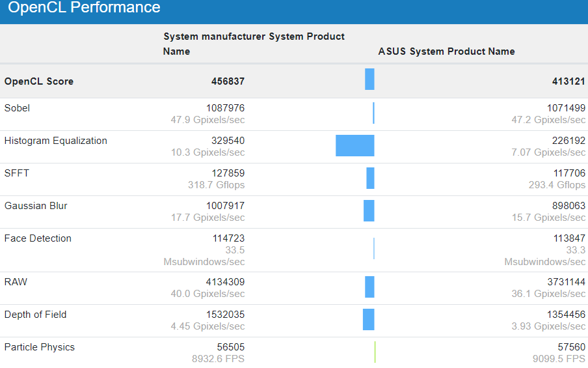The height and width of the screenshot is (368, 588).
Task: Click the 456837 OpenCL score value
Action: point(228,81)
